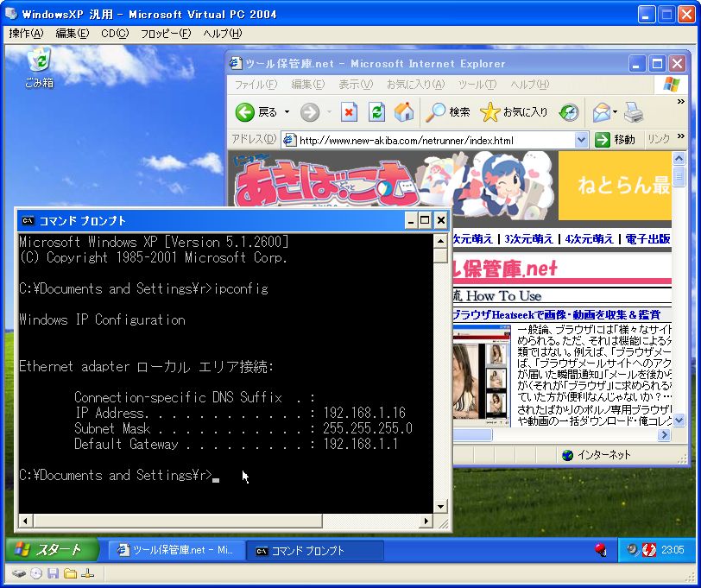Image resolution: width=701 pixels, height=588 pixels.
Task: Click the インターネット zone in IE status bar
Action: click(597, 455)
